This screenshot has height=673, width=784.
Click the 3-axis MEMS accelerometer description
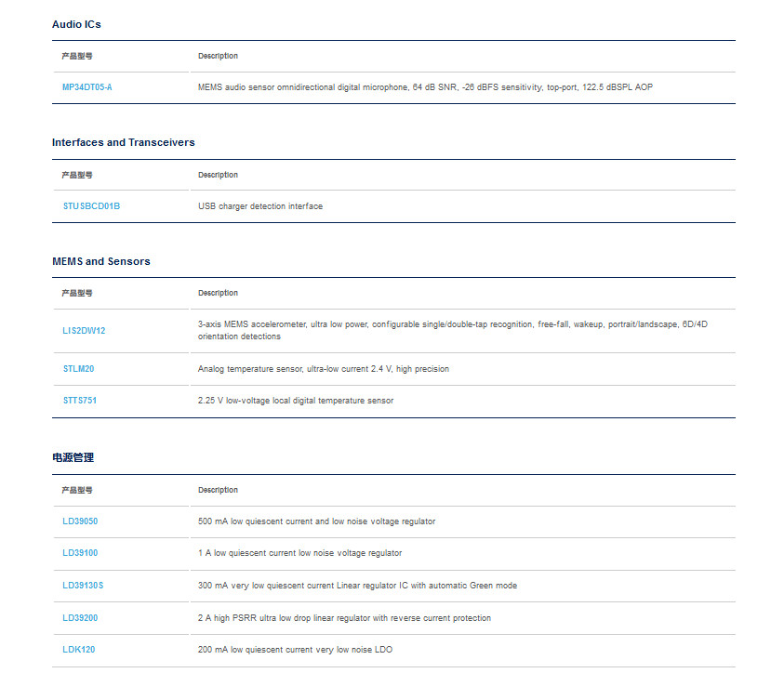click(453, 331)
